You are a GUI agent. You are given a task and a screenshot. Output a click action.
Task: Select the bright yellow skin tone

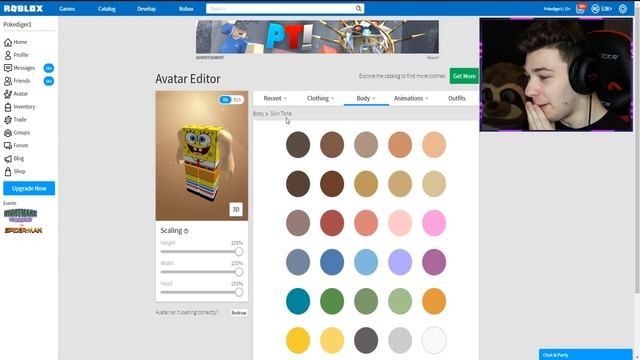click(298, 340)
